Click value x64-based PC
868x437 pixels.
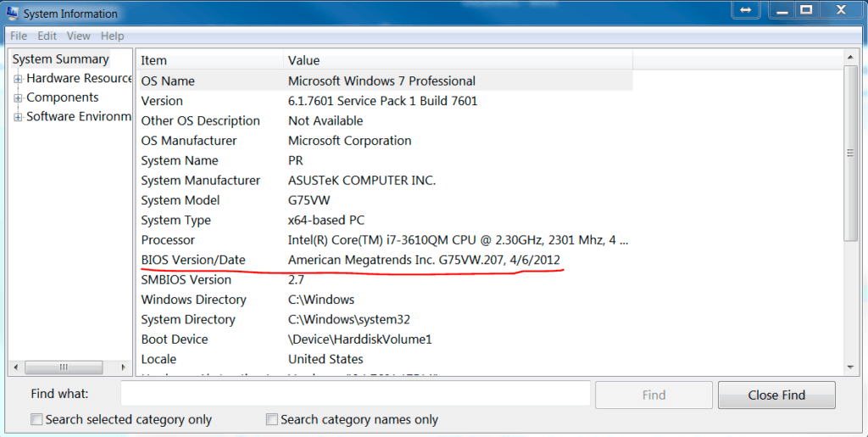(326, 221)
